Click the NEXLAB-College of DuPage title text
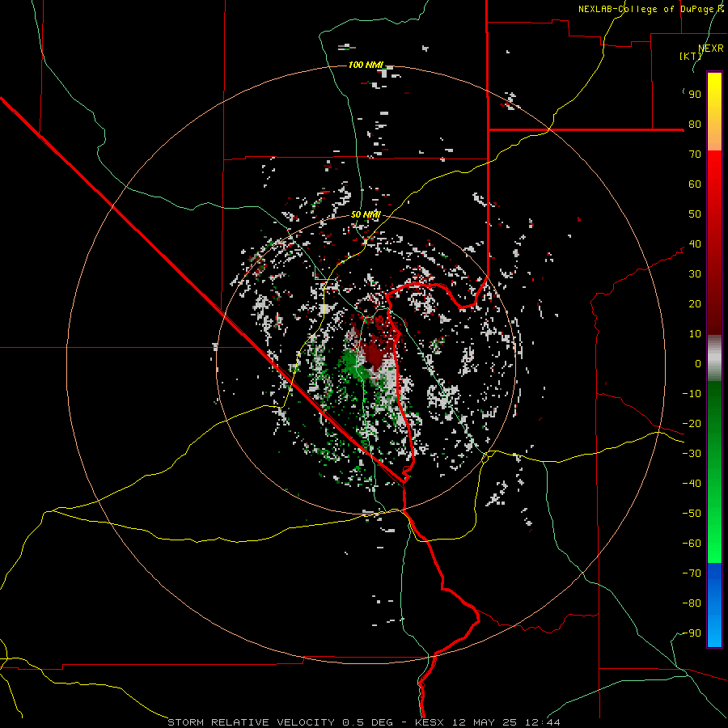 (650, 9)
